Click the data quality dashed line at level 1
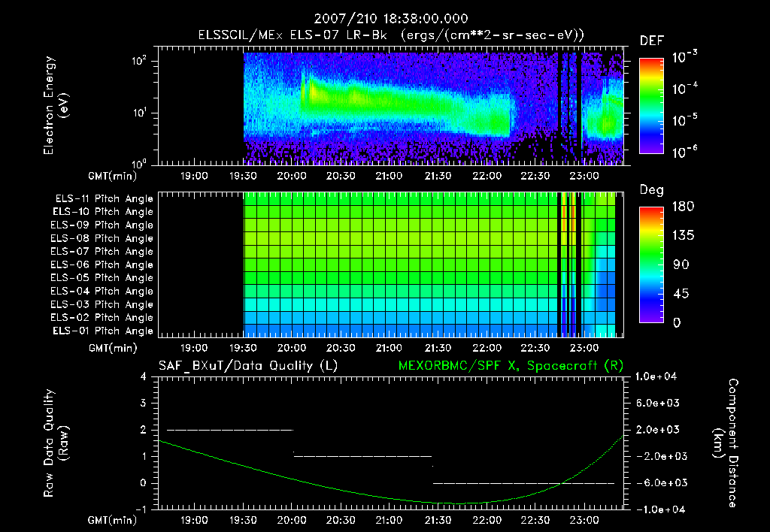The height and width of the screenshot is (532, 770). 362,456
